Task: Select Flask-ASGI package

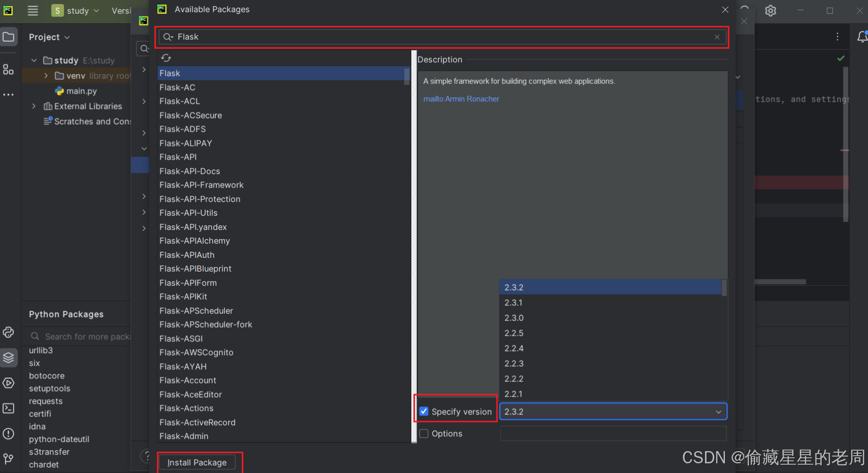Action: [x=281, y=339]
